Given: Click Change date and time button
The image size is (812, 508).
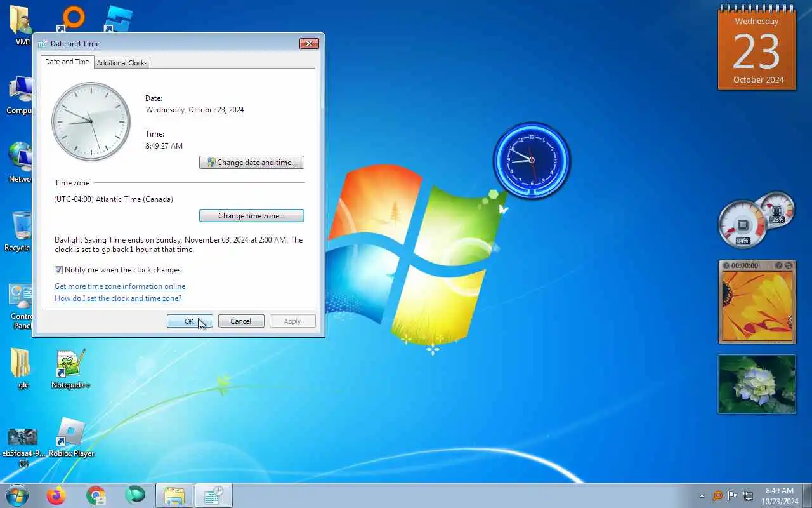Looking at the screenshot, I should 252,163.
